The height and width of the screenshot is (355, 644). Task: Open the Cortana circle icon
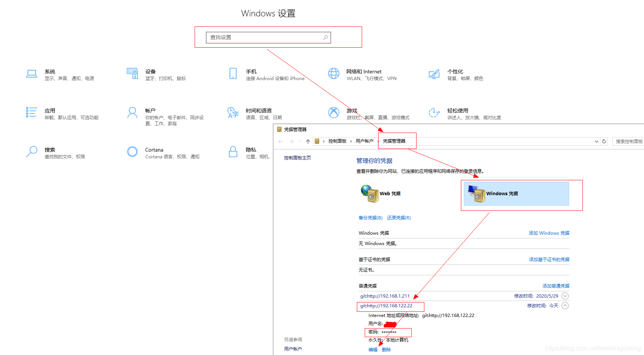(132, 152)
